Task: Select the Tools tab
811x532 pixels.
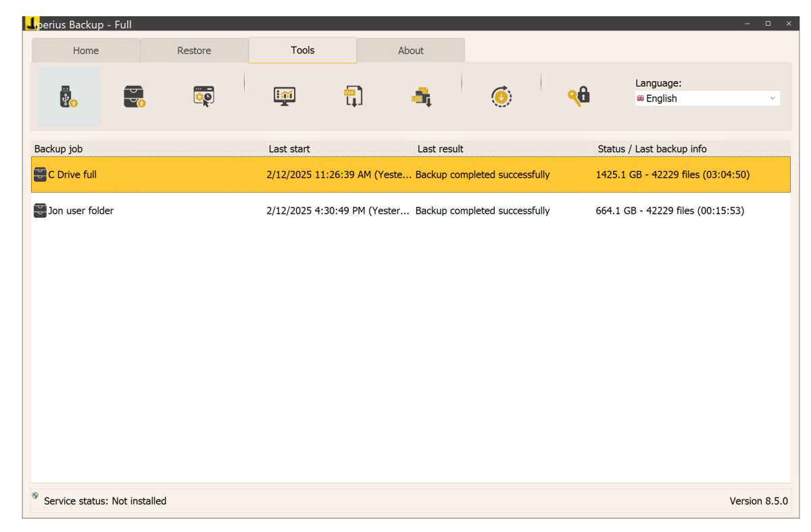Action: click(303, 50)
